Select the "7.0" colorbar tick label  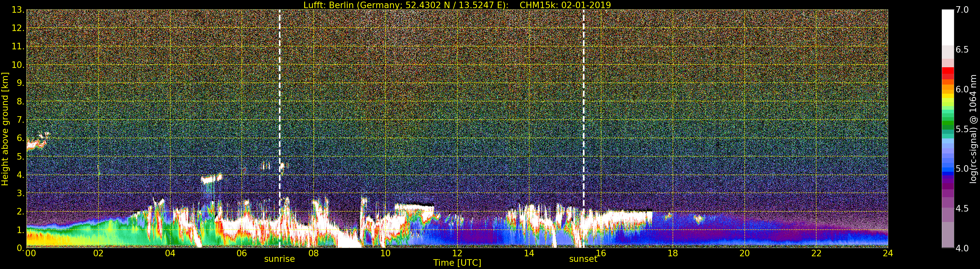click(x=962, y=10)
